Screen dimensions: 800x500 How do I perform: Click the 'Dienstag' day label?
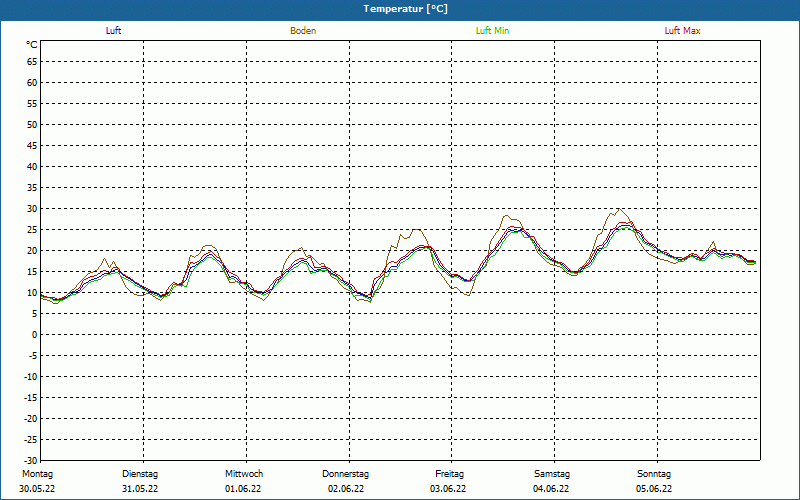click(x=140, y=474)
